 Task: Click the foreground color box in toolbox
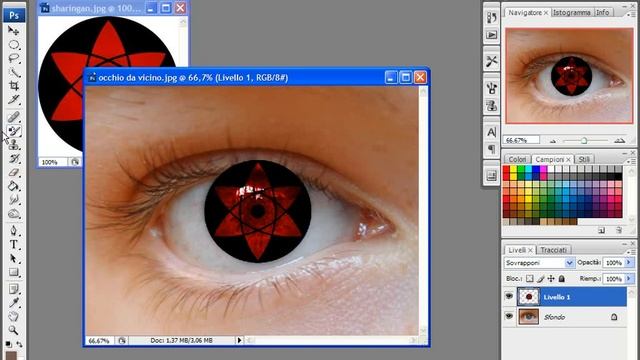pos(11,355)
